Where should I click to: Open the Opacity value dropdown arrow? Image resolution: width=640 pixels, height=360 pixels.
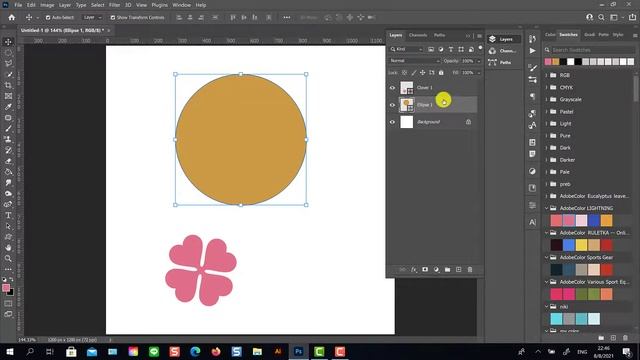point(478,61)
